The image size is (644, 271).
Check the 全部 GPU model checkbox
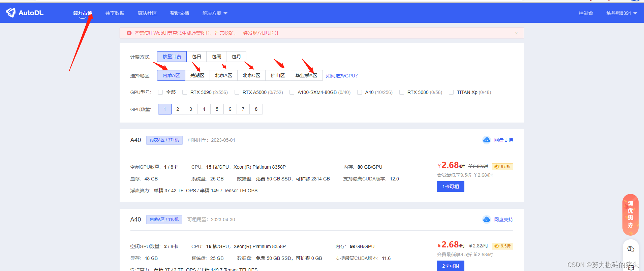pos(160,92)
